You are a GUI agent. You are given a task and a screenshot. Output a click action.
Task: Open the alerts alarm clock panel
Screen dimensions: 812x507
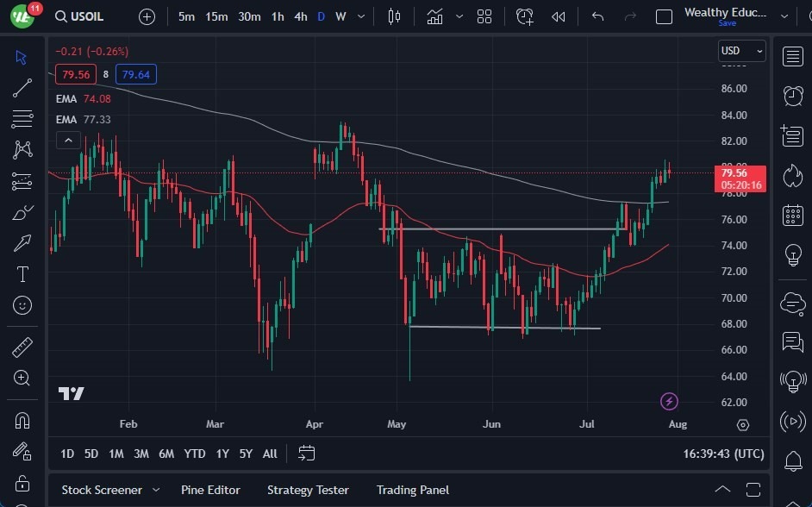[792, 96]
